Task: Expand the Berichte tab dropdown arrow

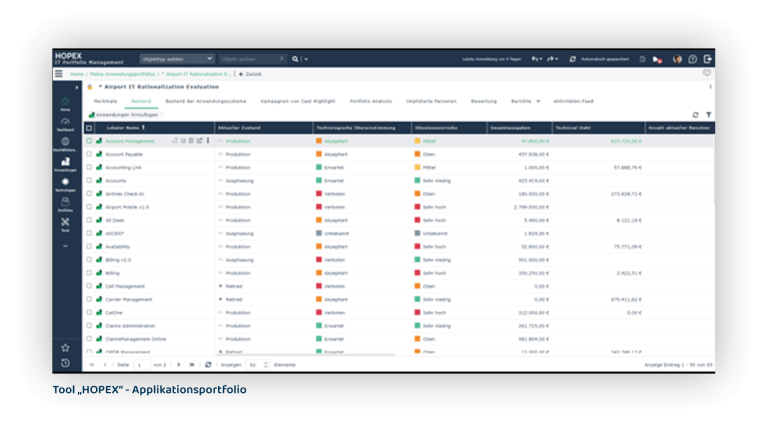Action: [x=538, y=101]
